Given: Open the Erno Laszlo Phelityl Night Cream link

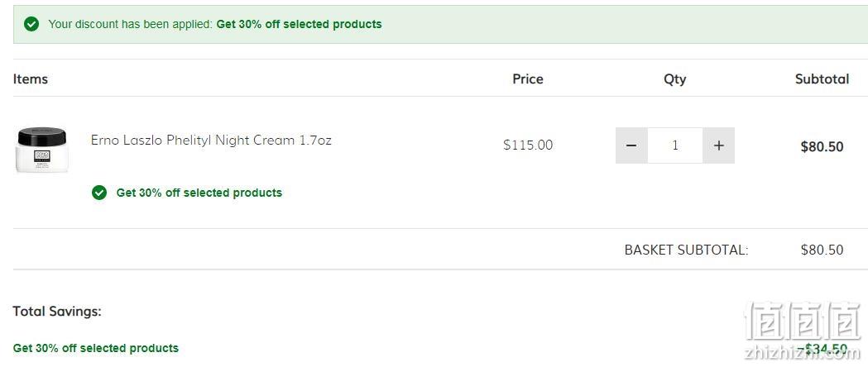Looking at the screenshot, I should click(211, 140).
